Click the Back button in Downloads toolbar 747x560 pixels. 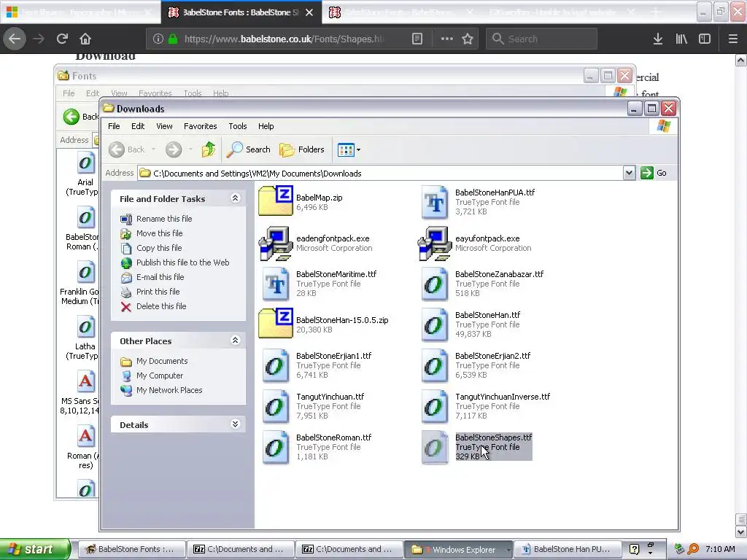[x=126, y=149]
